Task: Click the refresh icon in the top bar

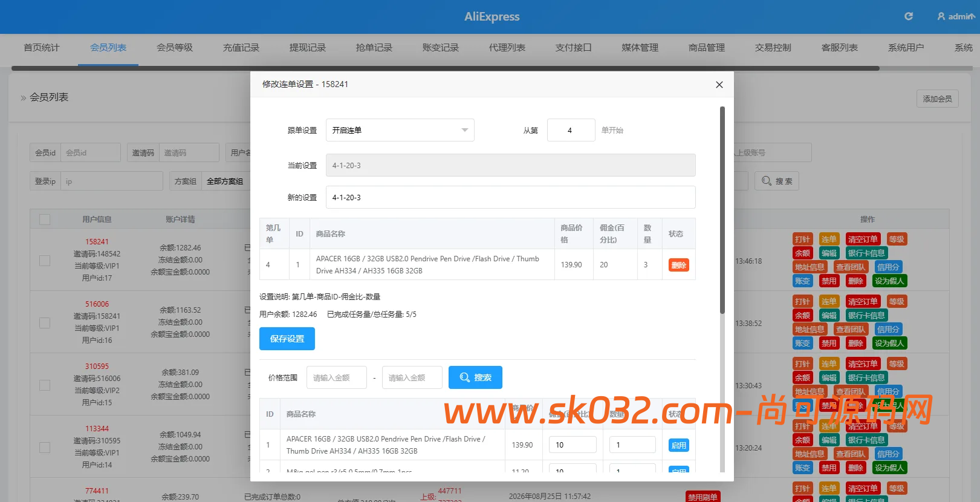Action: [908, 16]
